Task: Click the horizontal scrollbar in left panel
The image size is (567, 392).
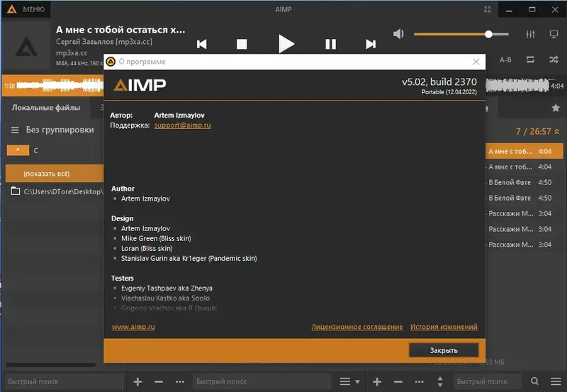Action: 50,365
